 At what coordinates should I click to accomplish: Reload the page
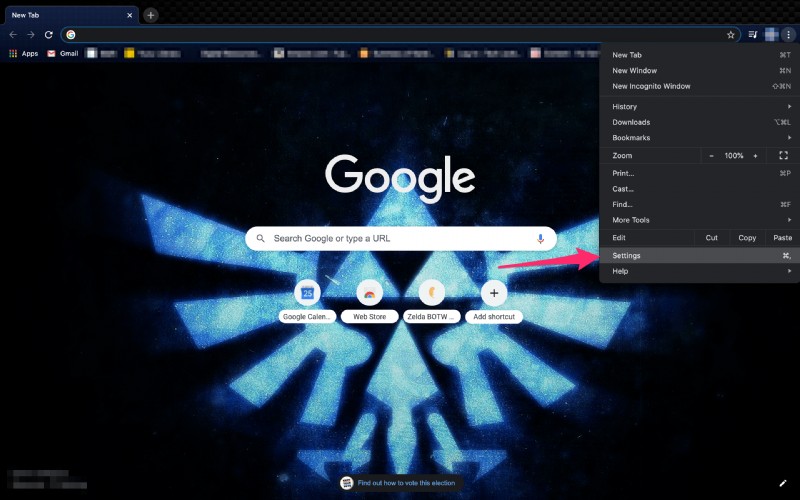(x=48, y=35)
